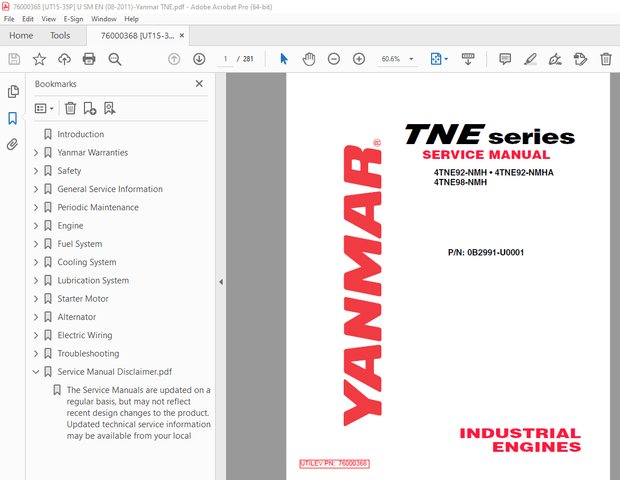Open the Window menu
Image resolution: width=620 pixels, height=480 pixels.
pos(104,19)
